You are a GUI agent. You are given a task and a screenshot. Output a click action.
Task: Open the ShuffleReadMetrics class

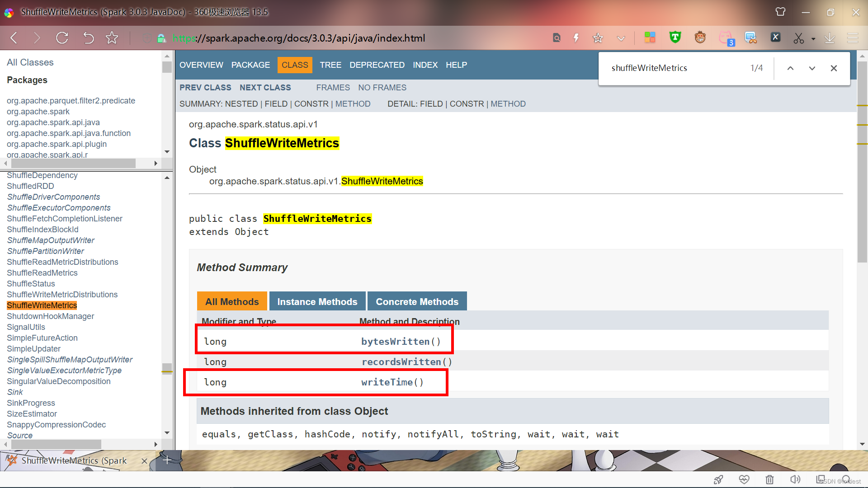coord(42,273)
